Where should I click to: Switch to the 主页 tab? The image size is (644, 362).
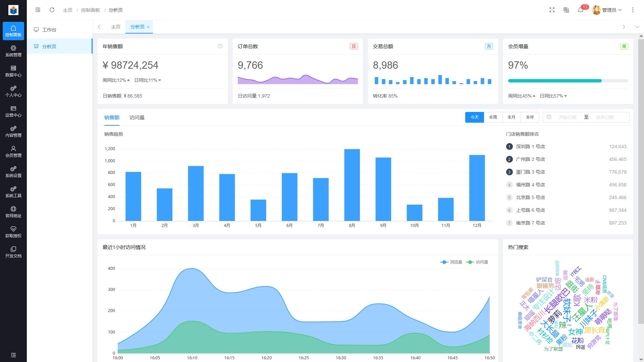tap(115, 26)
